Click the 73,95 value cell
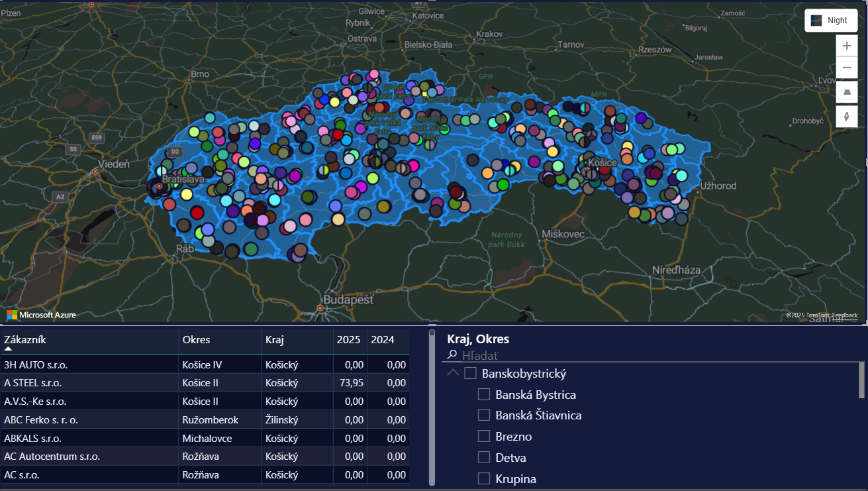Screen dimensions: 868x491 [350, 383]
